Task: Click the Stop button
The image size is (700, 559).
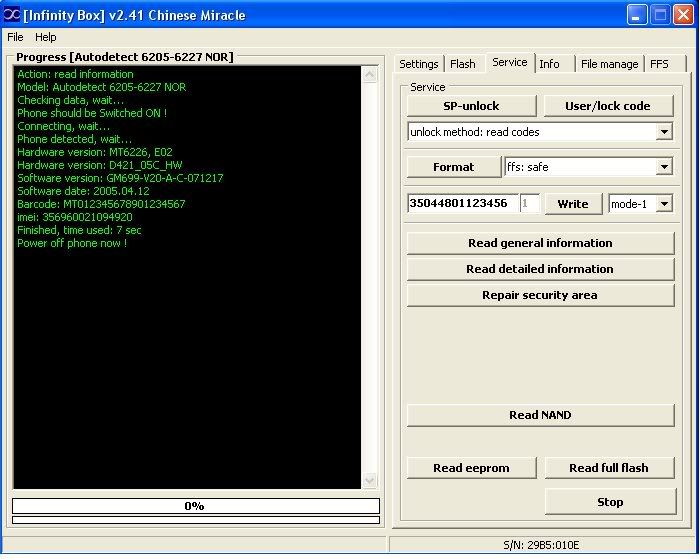Action: point(610,502)
